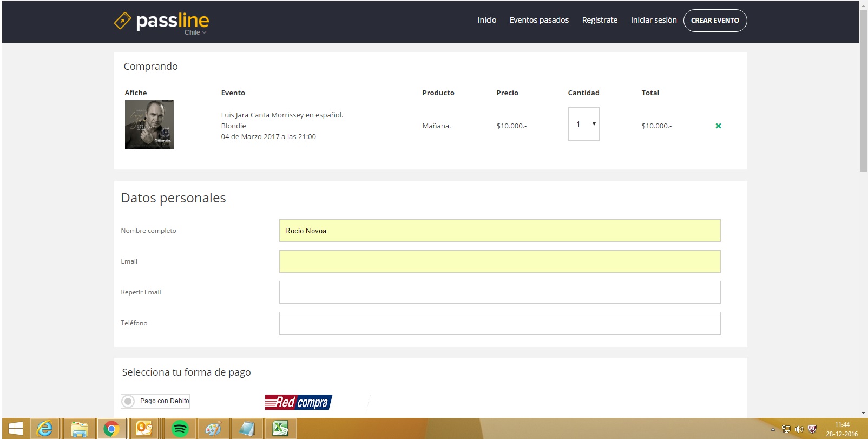Expand the Chile country selector

pos(195,32)
